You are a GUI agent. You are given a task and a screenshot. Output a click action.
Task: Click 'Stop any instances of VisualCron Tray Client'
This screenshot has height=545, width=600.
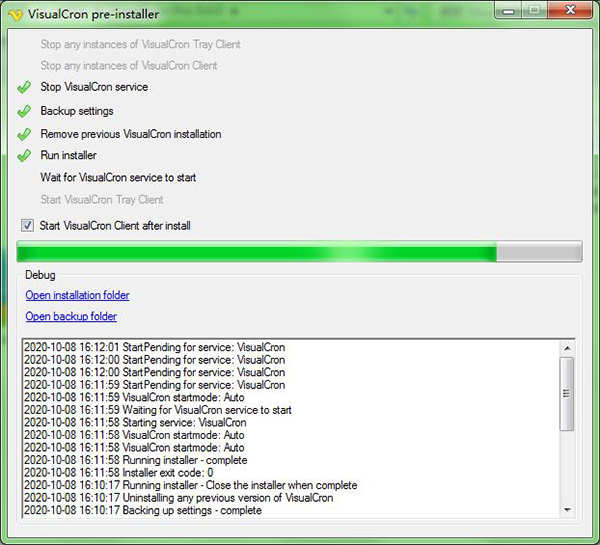(x=140, y=44)
